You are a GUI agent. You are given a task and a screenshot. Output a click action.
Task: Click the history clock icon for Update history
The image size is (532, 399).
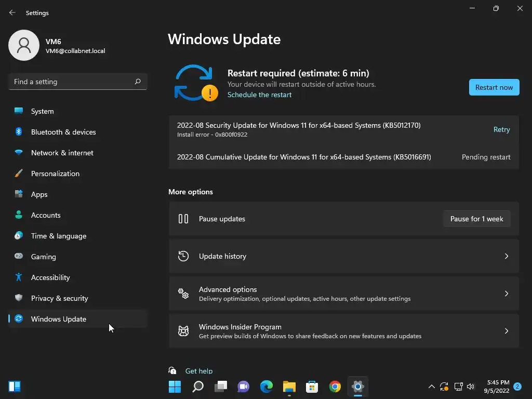pyautogui.click(x=183, y=256)
